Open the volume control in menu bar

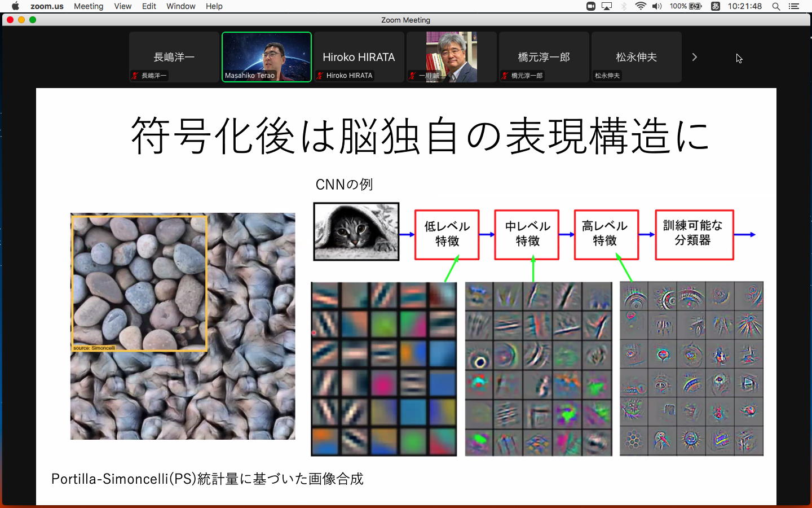click(657, 6)
